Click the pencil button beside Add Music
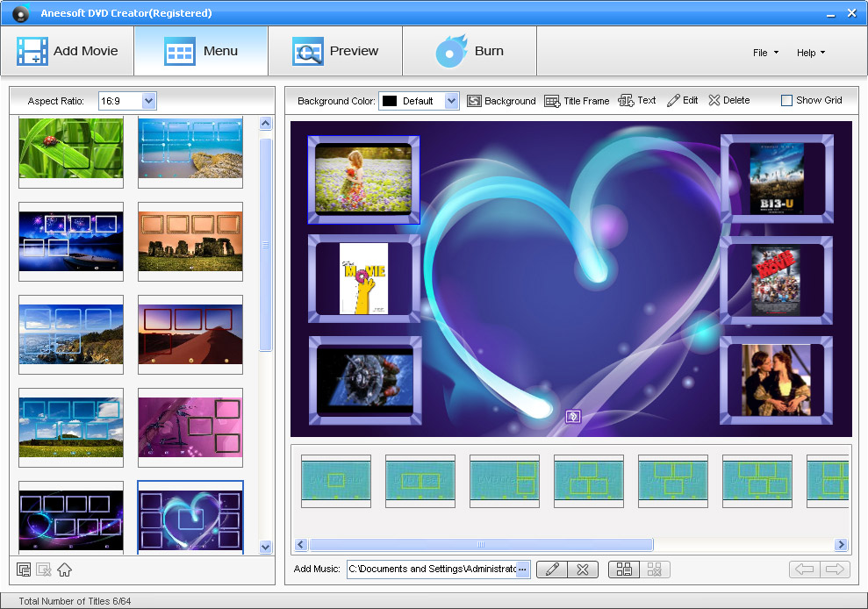This screenshot has height=609, width=868. pos(551,570)
